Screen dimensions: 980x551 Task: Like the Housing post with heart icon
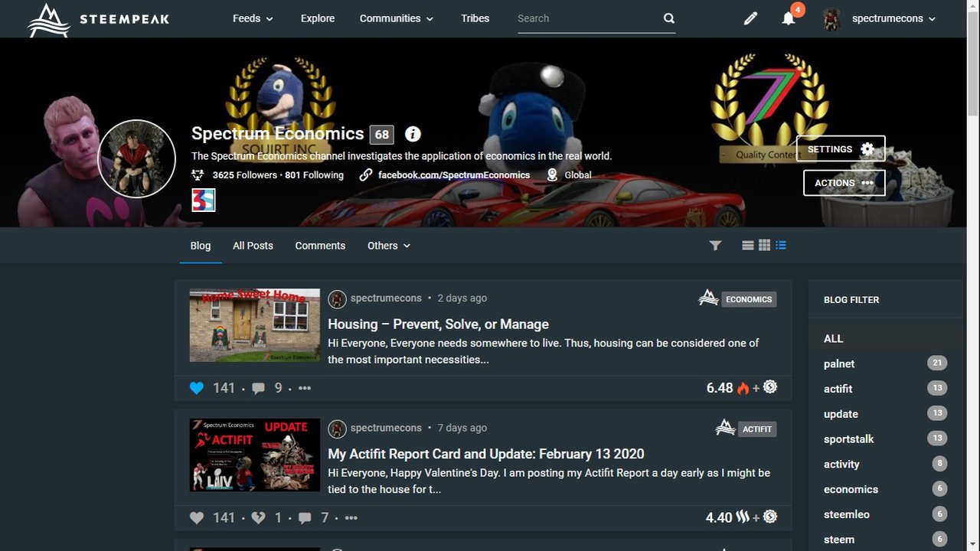pyautogui.click(x=197, y=388)
